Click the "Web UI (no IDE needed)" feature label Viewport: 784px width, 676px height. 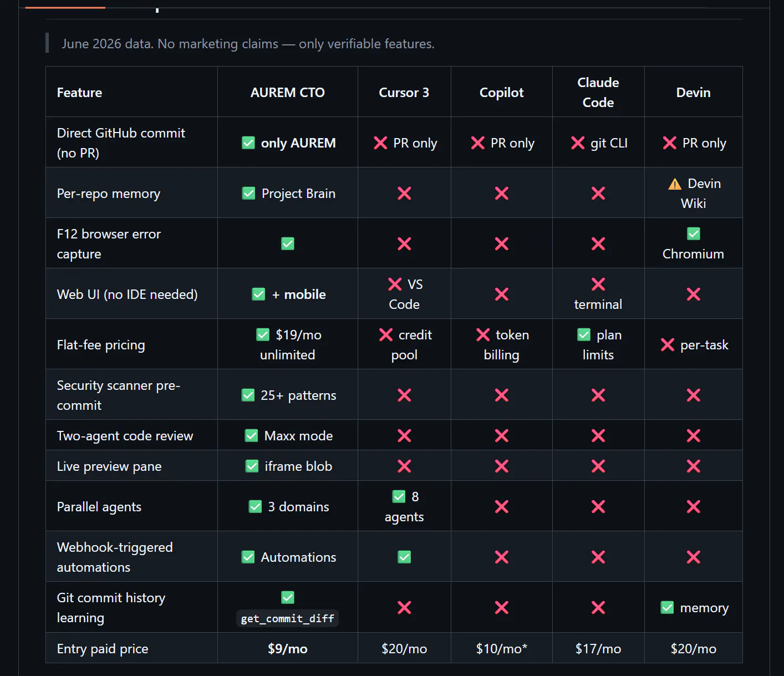point(128,294)
